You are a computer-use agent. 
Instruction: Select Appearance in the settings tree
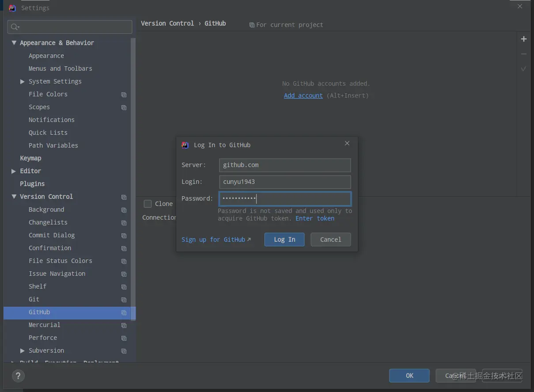[46, 56]
